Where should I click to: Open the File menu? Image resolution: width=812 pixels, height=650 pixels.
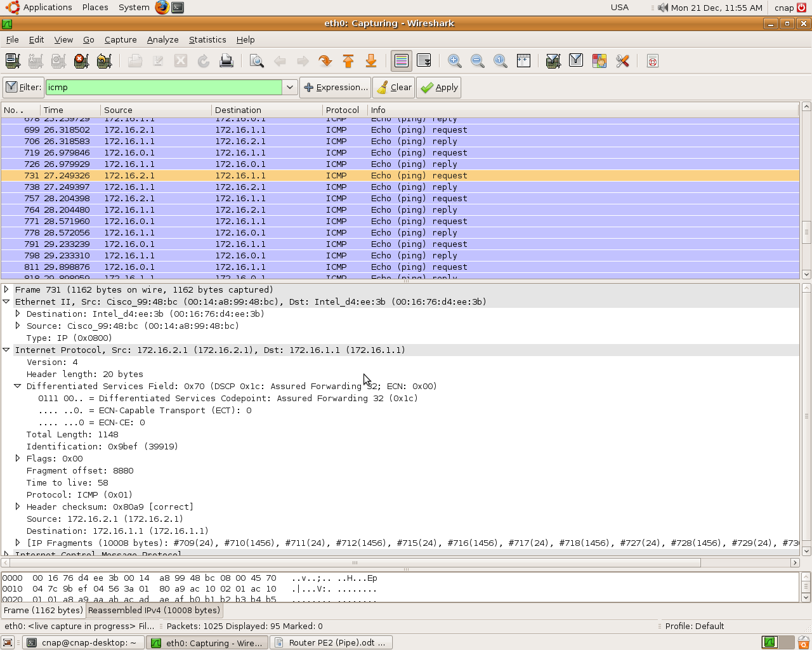click(13, 39)
